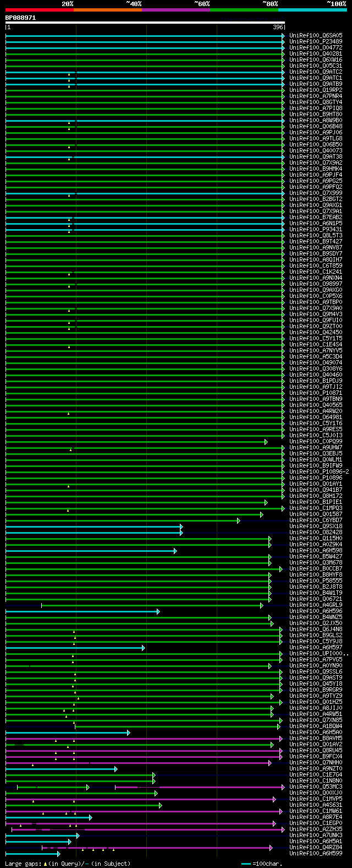The image size is (352, 868).
Task: Select the UniRef100_A8R7E4 label
Action: click(x=316, y=817)
